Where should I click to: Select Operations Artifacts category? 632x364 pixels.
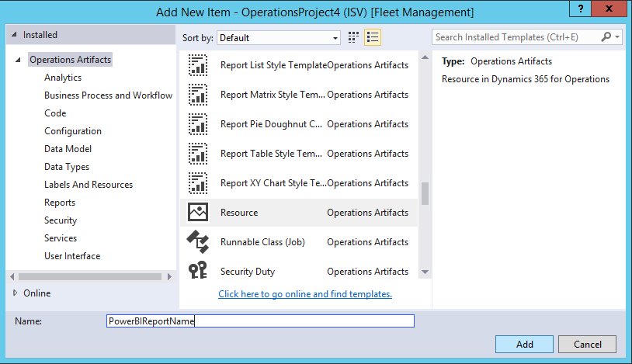tap(70, 60)
